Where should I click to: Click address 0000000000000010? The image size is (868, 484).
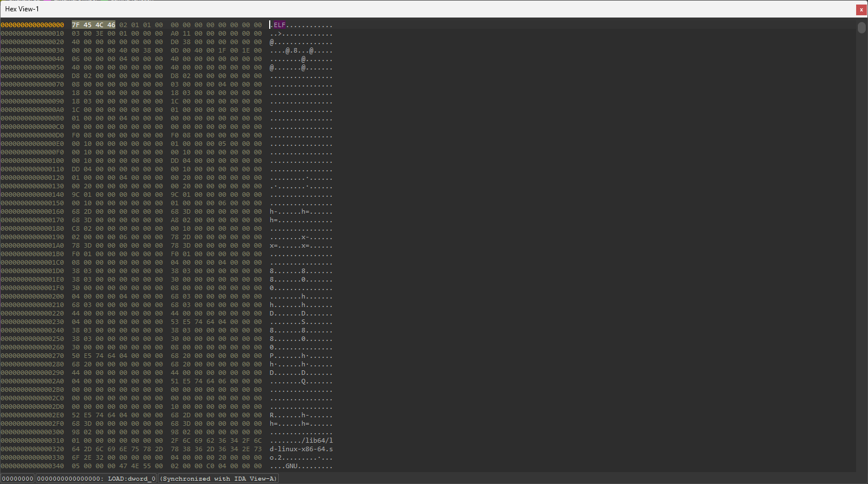pyautogui.click(x=32, y=33)
